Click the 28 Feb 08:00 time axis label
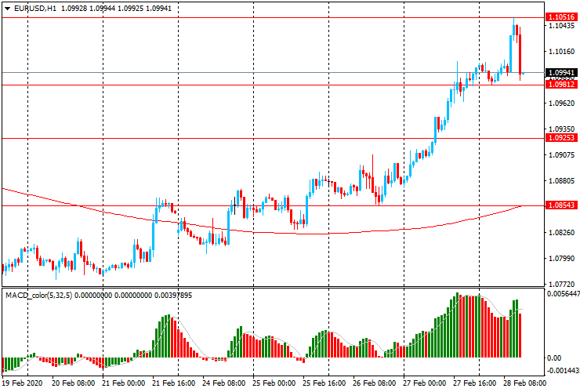580x392 pixels. [x=524, y=383]
